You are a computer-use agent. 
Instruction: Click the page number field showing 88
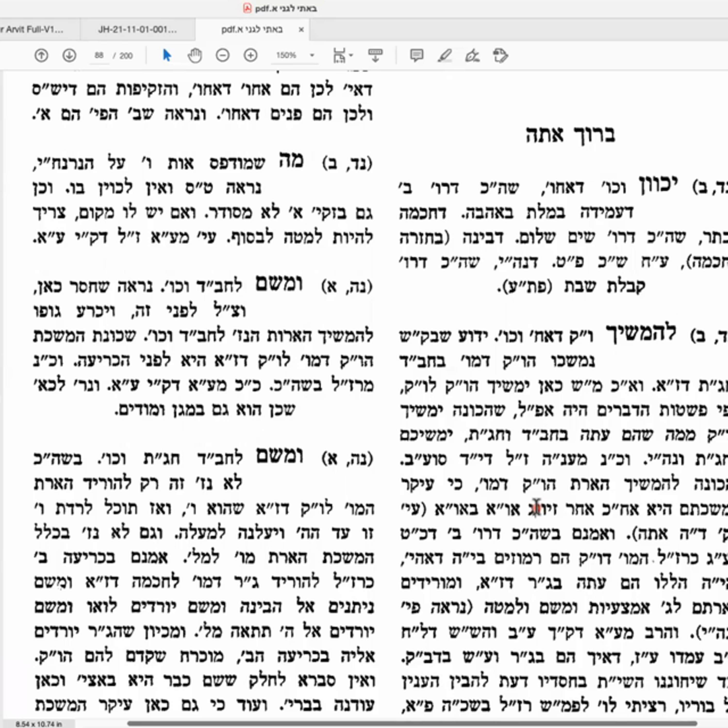click(x=99, y=56)
